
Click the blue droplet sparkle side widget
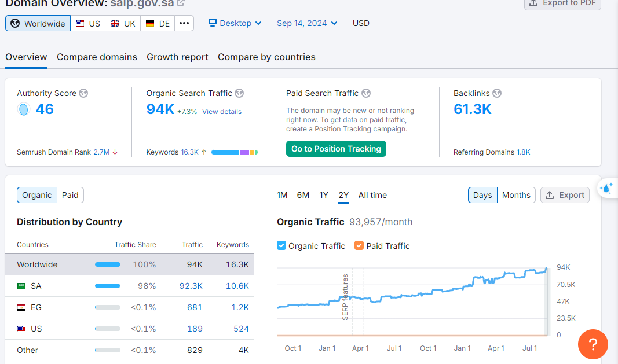(607, 188)
